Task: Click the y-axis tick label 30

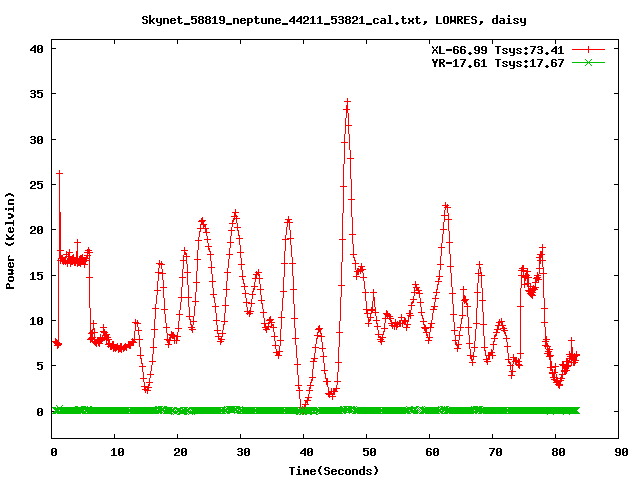Action: (36, 140)
